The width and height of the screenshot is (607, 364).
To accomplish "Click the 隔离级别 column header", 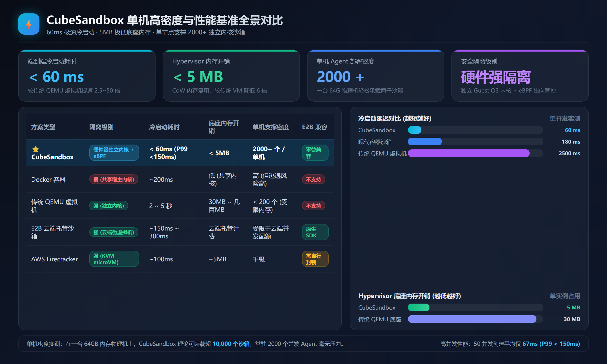I will point(101,127).
